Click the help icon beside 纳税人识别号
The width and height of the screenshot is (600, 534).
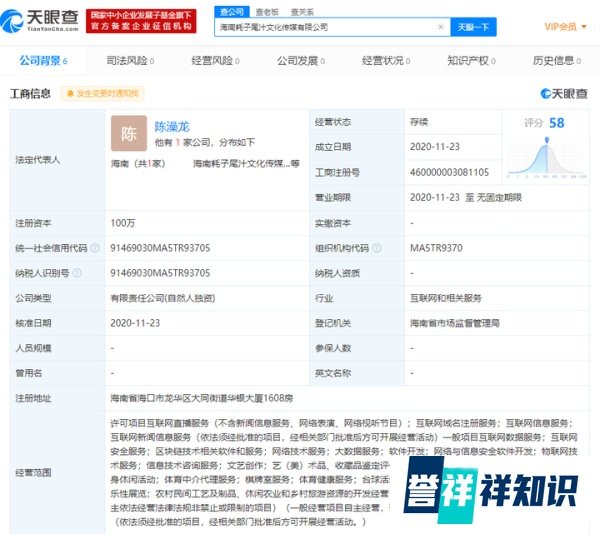pyautogui.click(x=77, y=273)
